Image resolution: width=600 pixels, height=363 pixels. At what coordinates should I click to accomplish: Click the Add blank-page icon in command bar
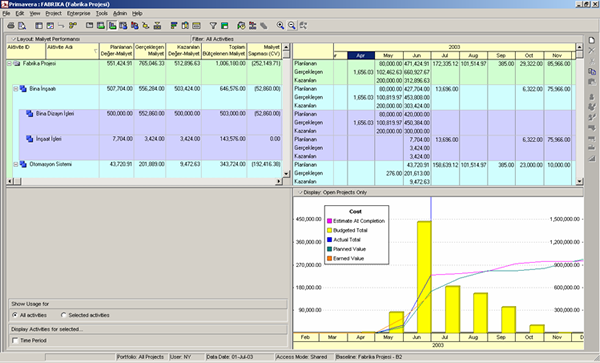pos(592,40)
